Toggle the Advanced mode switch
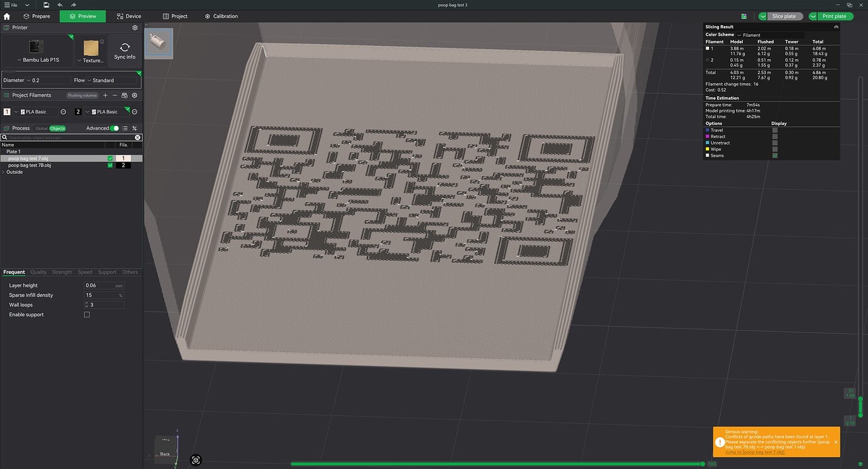This screenshot has height=469, width=868. tap(114, 128)
